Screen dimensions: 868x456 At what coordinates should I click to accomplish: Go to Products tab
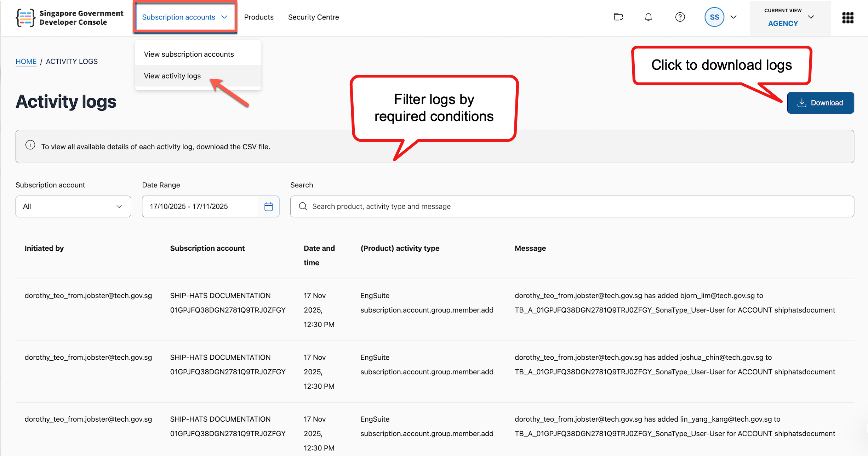259,17
